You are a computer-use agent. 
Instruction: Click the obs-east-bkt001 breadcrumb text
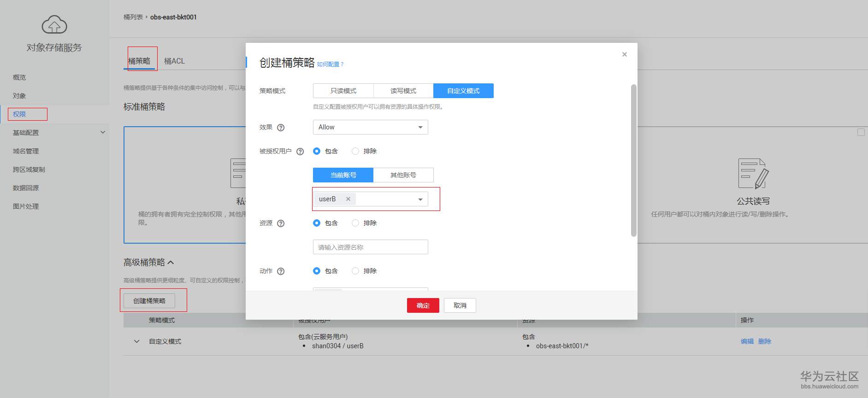click(173, 17)
